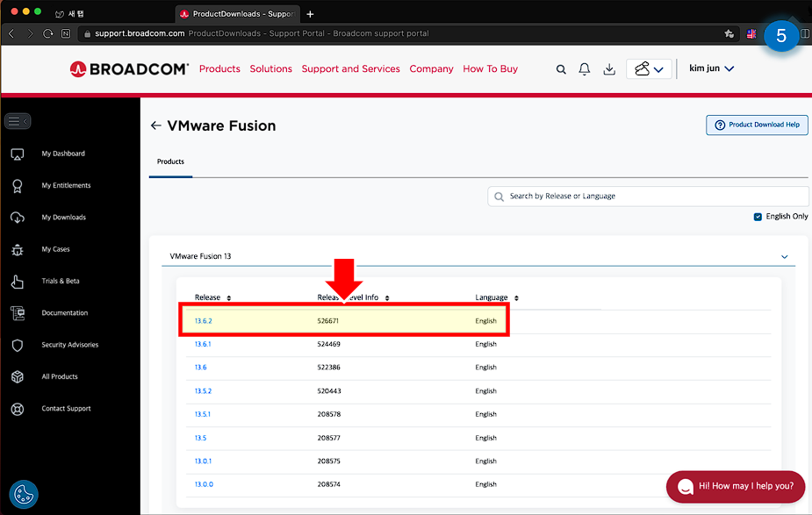Image resolution: width=812 pixels, height=515 pixels.
Task: Open Security Advisories in sidebar
Action: tap(70, 345)
